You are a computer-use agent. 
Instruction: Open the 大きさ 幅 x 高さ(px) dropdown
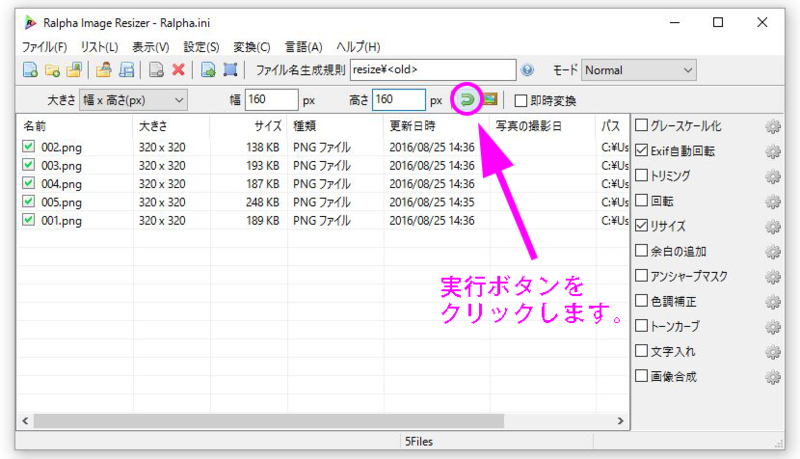click(x=133, y=100)
